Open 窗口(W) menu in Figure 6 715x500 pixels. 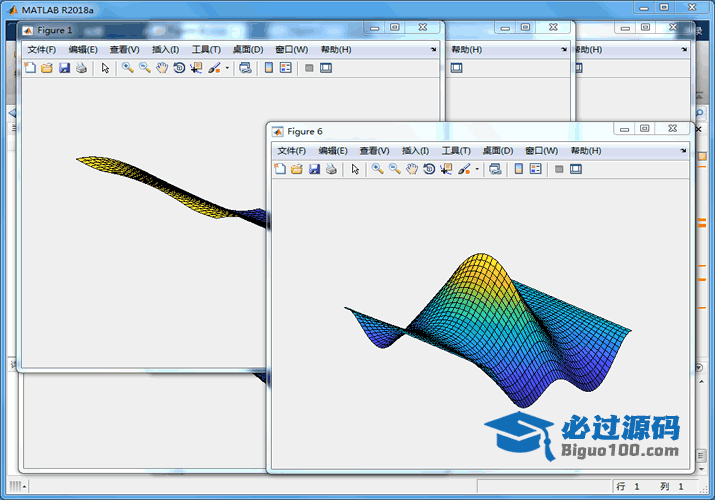click(x=542, y=151)
